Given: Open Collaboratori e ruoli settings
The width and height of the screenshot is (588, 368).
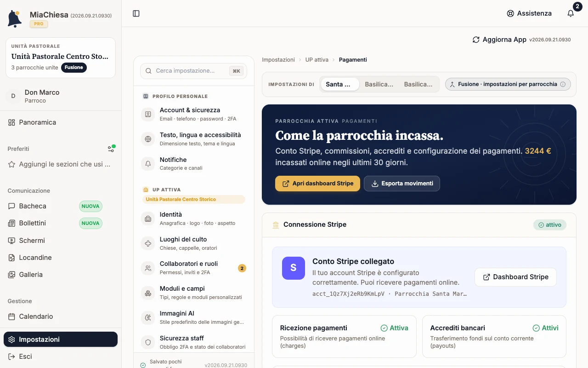Looking at the screenshot, I should click(x=193, y=268).
